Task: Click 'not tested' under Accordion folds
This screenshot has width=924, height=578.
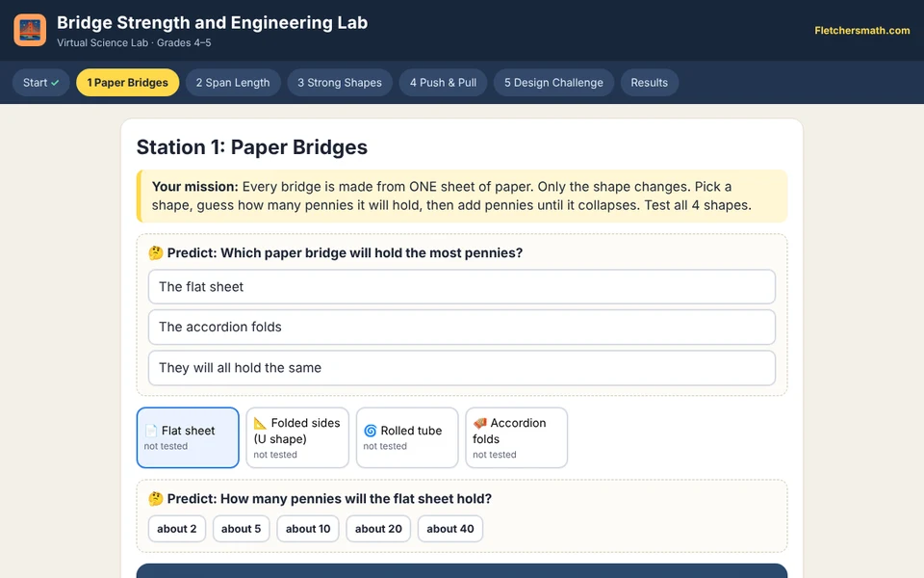Action: (x=495, y=455)
